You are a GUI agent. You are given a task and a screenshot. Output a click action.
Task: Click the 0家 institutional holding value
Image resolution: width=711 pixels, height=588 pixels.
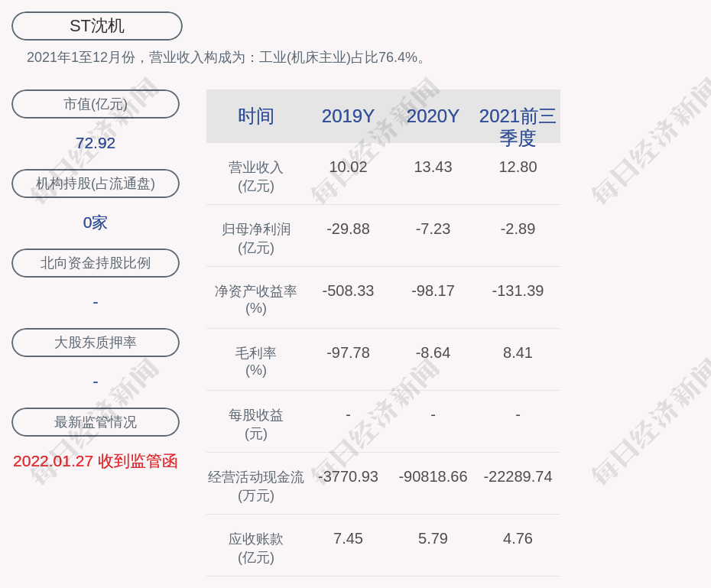[96, 223]
